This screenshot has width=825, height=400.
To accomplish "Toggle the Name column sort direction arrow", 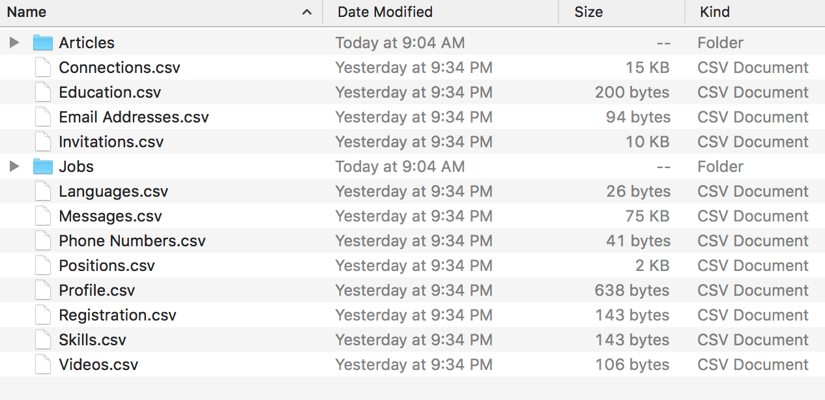I will coord(307,12).
